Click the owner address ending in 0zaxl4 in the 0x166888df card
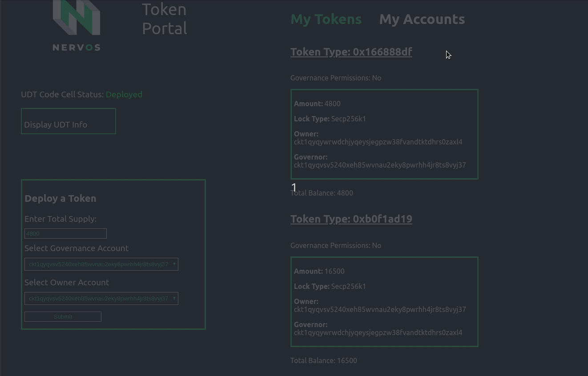Viewport: 588px width, 376px height. (378, 142)
